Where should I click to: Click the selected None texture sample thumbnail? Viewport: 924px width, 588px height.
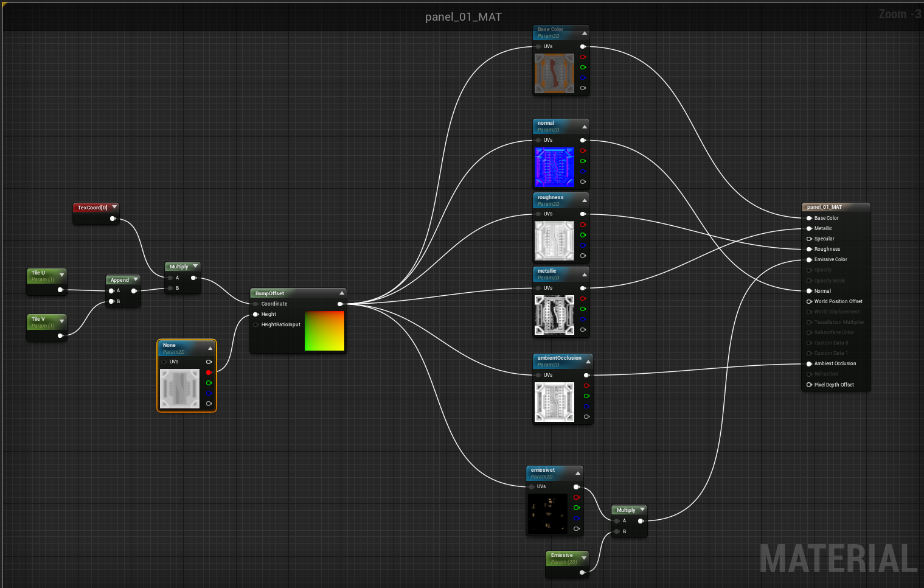coord(179,388)
